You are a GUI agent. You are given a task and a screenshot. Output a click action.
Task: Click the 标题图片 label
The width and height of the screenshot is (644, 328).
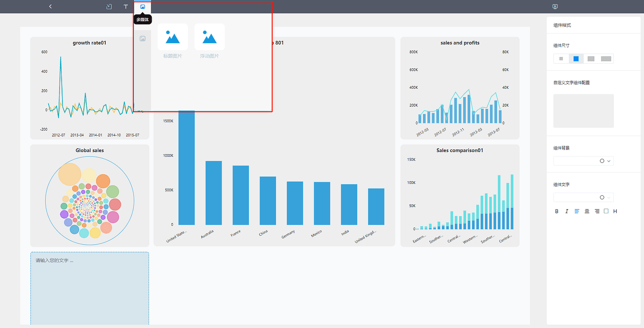pyautogui.click(x=173, y=56)
